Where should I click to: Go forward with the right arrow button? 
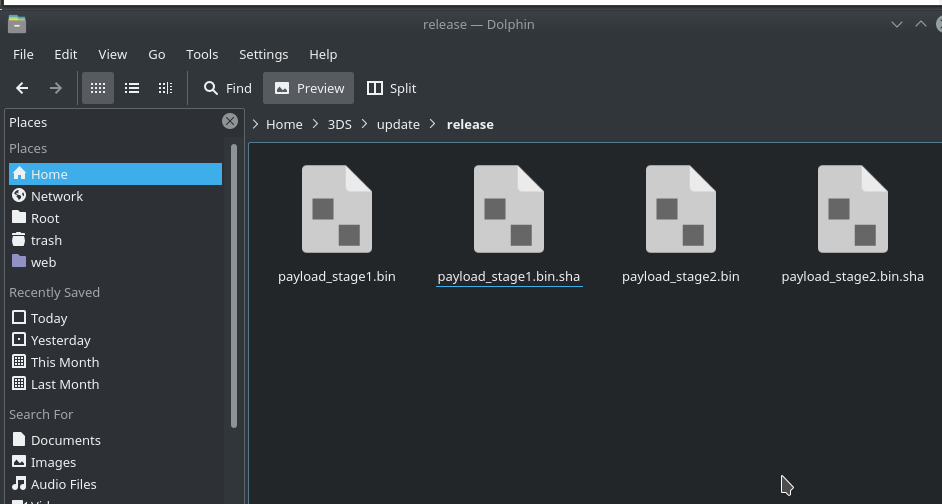[x=56, y=88]
